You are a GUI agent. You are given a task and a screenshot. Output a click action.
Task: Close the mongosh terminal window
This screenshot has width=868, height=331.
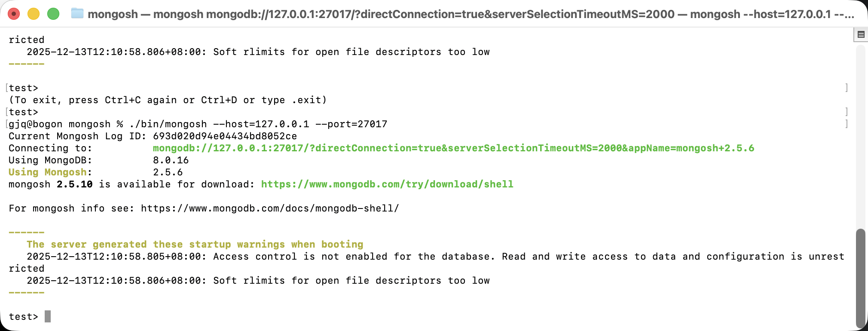[x=14, y=14]
